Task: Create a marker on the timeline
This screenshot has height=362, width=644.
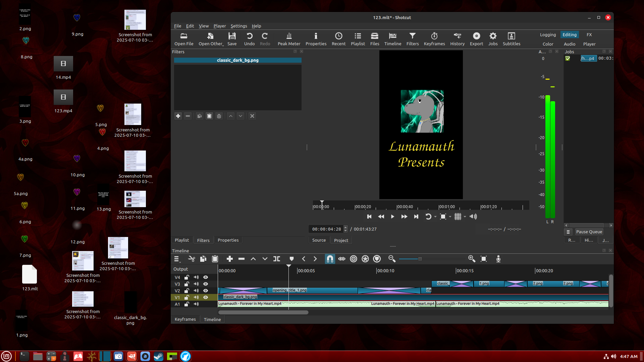Action: (x=291, y=259)
